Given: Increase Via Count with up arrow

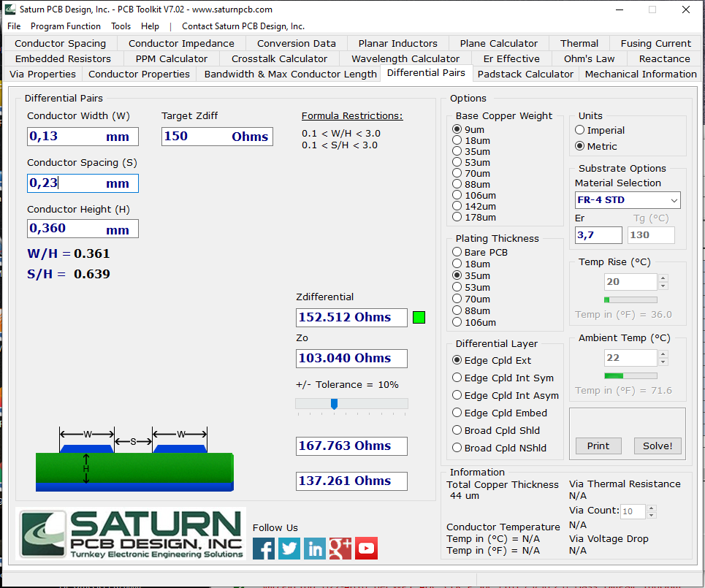Looking at the screenshot, I should 652,508.
